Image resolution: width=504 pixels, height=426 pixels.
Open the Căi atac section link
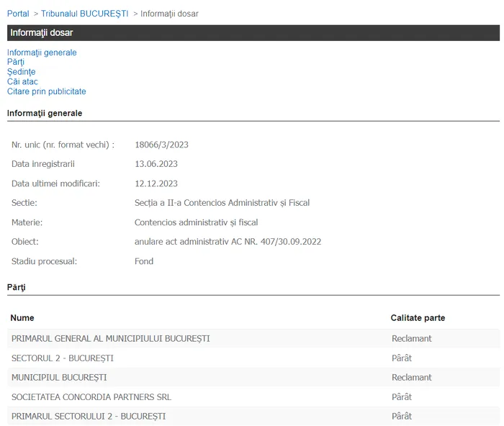click(x=22, y=81)
